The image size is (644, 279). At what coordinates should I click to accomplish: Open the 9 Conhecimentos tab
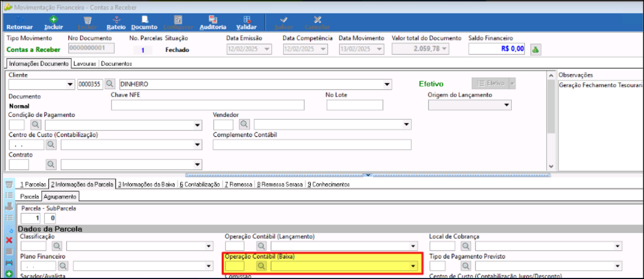point(328,184)
